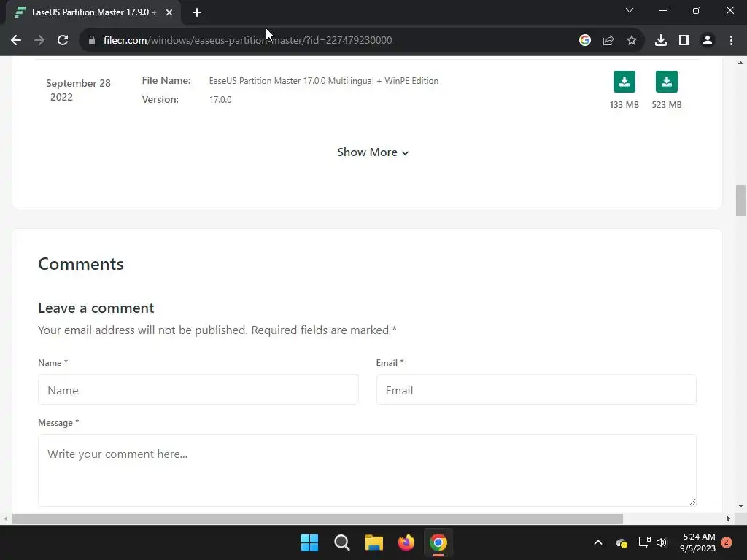Focus the Name input field
This screenshot has width=747, height=560.
(x=198, y=389)
